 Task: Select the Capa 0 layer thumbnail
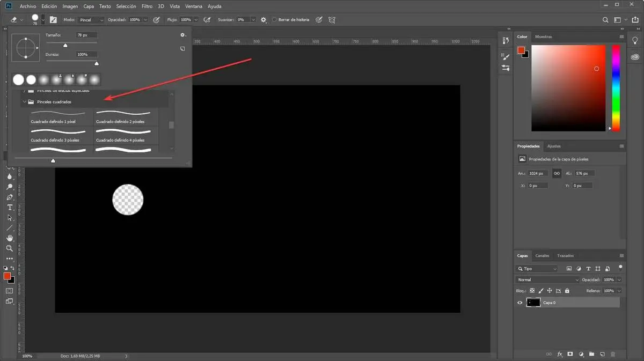click(x=533, y=303)
